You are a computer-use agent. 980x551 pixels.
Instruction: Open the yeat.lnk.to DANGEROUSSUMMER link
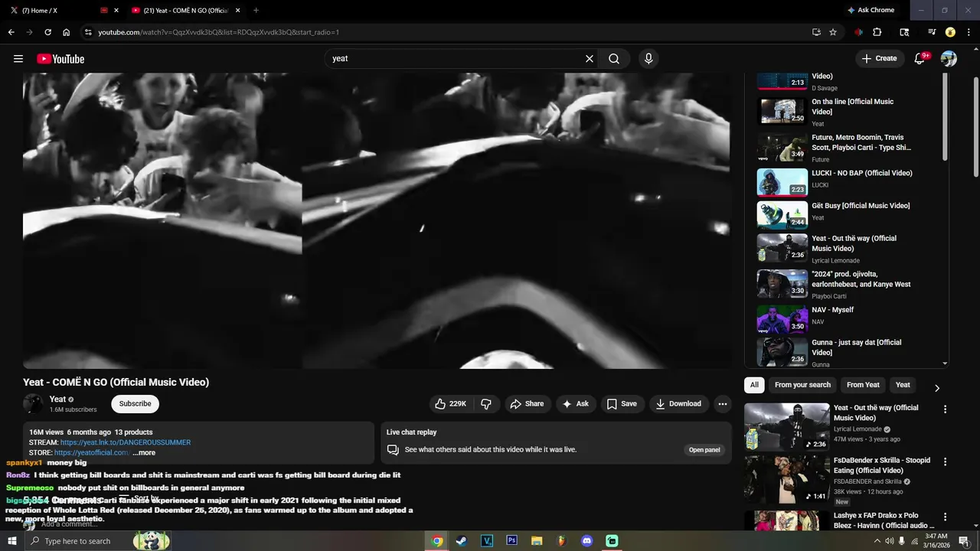point(126,442)
